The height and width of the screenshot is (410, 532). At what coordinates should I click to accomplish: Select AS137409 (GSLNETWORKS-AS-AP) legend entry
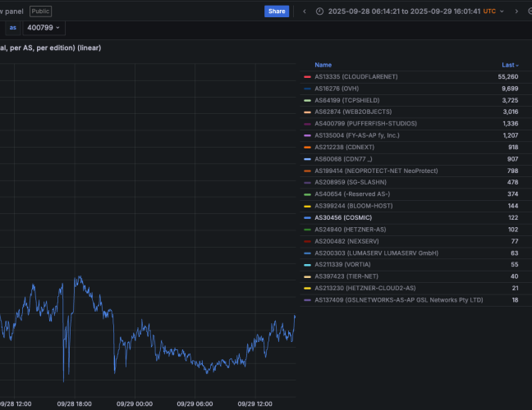pos(398,300)
